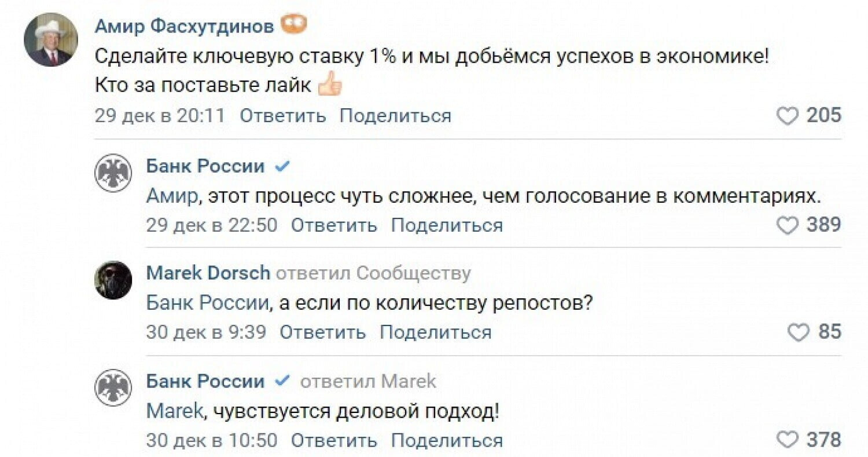Open Амир Фасхутдинов's name link
Viewport: 868px width, 457px height.
pyautogui.click(x=184, y=26)
